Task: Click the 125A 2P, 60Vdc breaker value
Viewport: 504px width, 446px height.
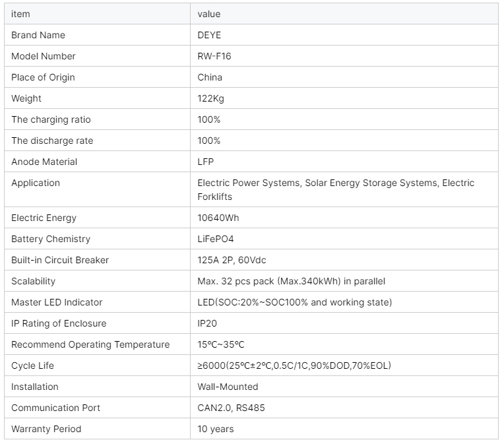Action: pos(232,260)
